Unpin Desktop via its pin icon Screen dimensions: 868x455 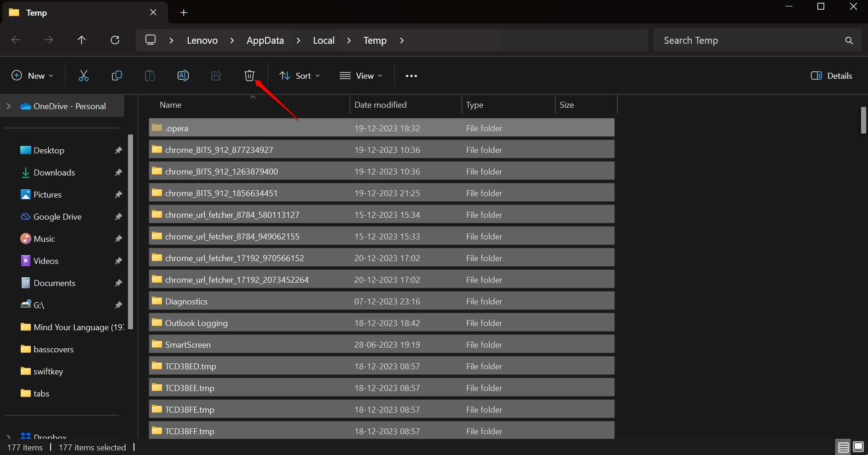118,150
